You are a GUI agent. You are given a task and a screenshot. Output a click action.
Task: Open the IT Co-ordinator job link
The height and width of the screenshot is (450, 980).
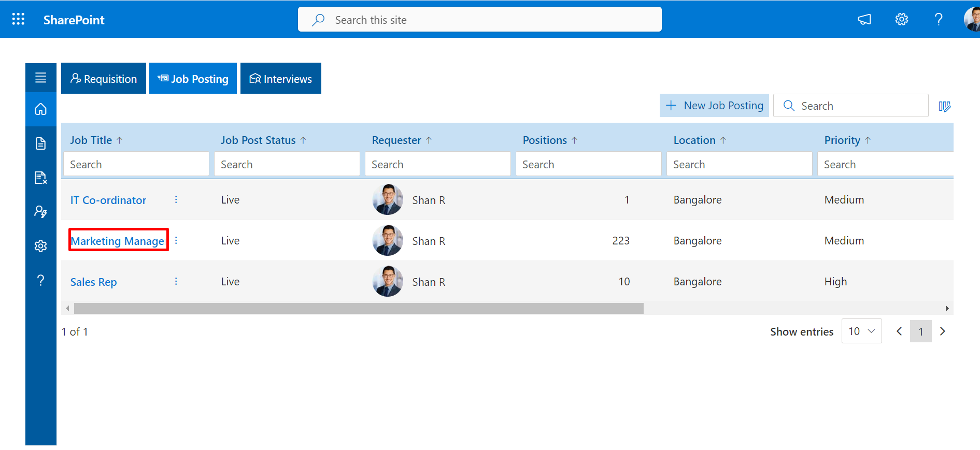click(x=108, y=200)
